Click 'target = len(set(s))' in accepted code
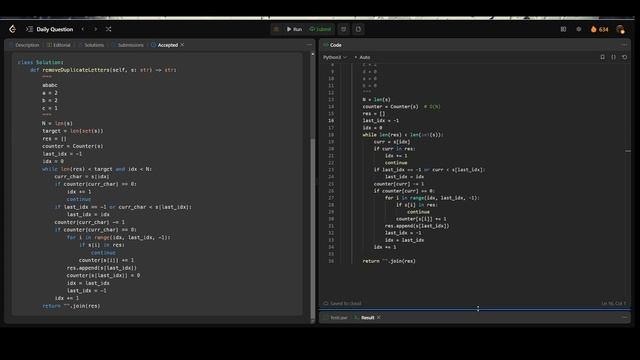Image resolution: width=640 pixels, height=360 pixels. [x=73, y=131]
